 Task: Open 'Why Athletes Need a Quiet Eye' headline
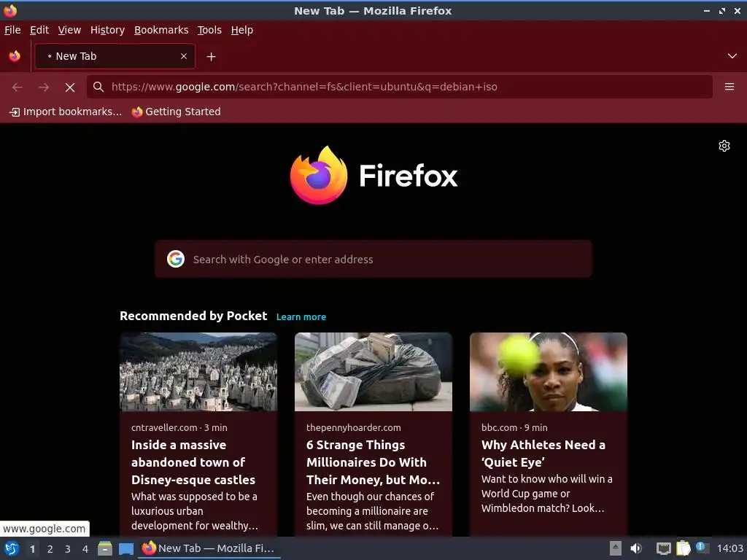pyautogui.click(x=543, y=454)
